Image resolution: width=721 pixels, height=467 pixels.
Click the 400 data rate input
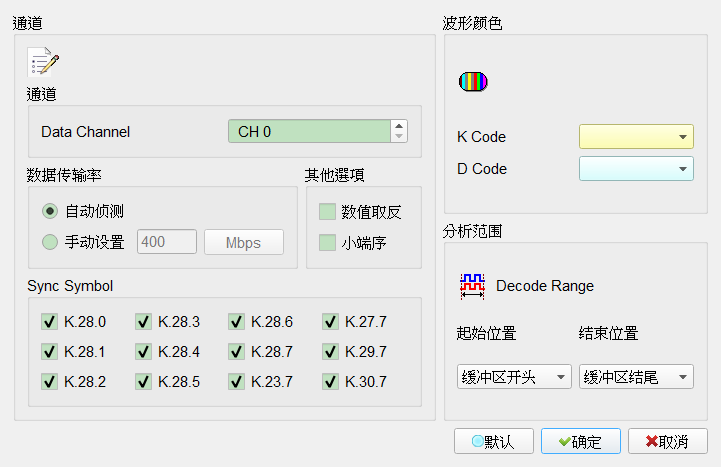pos(167,242)
